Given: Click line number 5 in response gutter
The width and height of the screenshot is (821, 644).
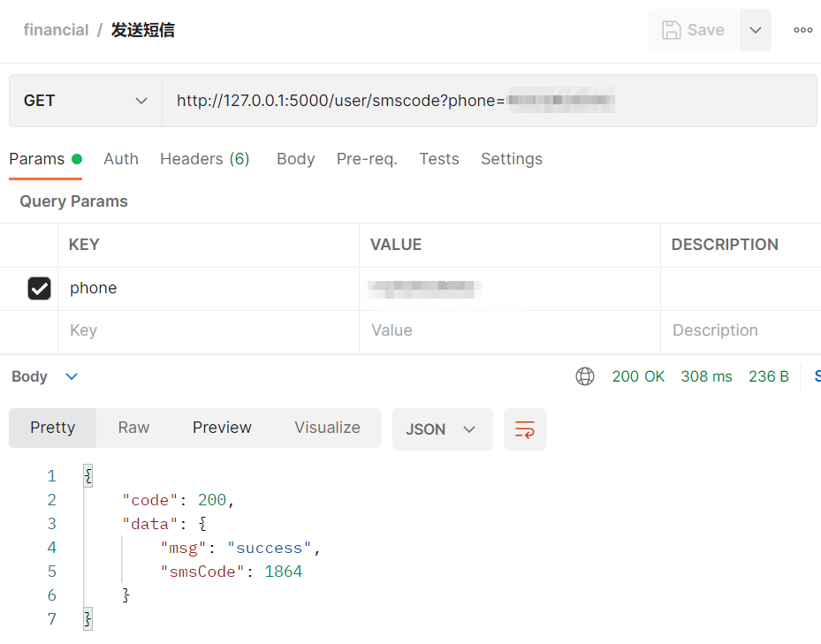Looking at the screenshot, I should point(52,572).
